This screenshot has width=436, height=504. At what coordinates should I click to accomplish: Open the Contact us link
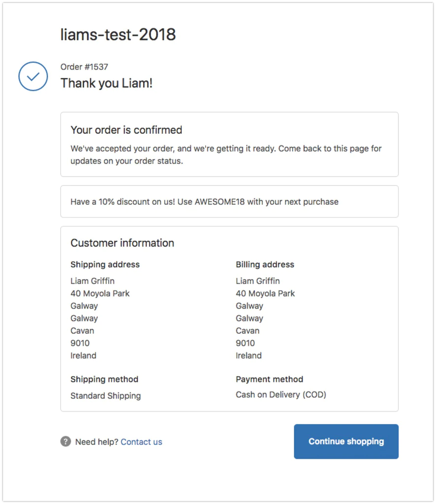(141, 442)
